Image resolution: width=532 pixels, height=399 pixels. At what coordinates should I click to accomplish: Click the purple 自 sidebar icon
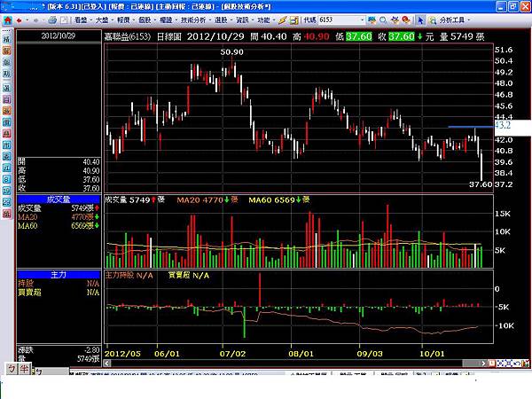point(7,99)
